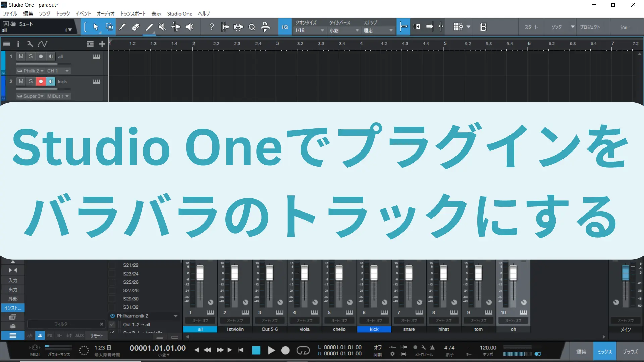Select the Arrow tool in toolbar
Viewport: 644px width, 362px height.
pos(96,27)
